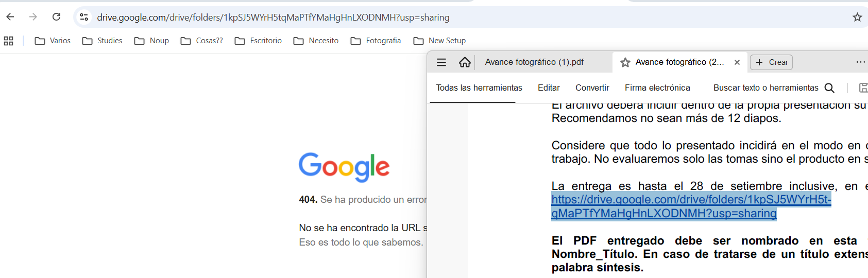Open the Editar menu item
This screenshot has height=278, width=868.
549,88
